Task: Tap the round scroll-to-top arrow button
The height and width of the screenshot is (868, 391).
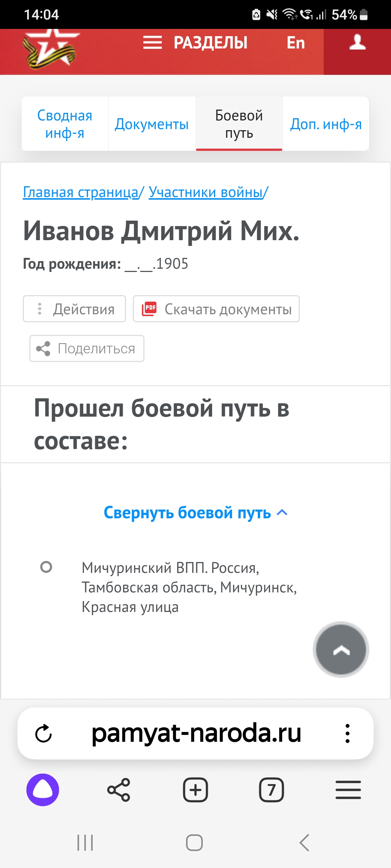Action: [341, 650]
